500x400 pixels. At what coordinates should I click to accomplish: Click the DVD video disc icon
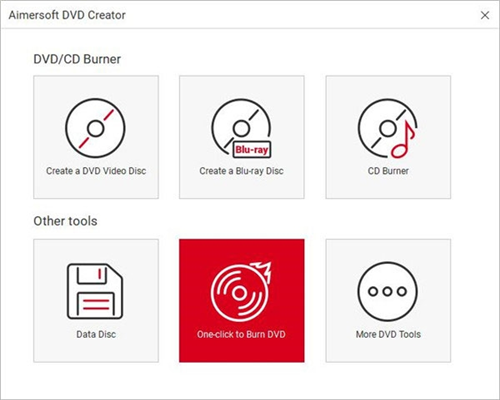coord(95,128)
